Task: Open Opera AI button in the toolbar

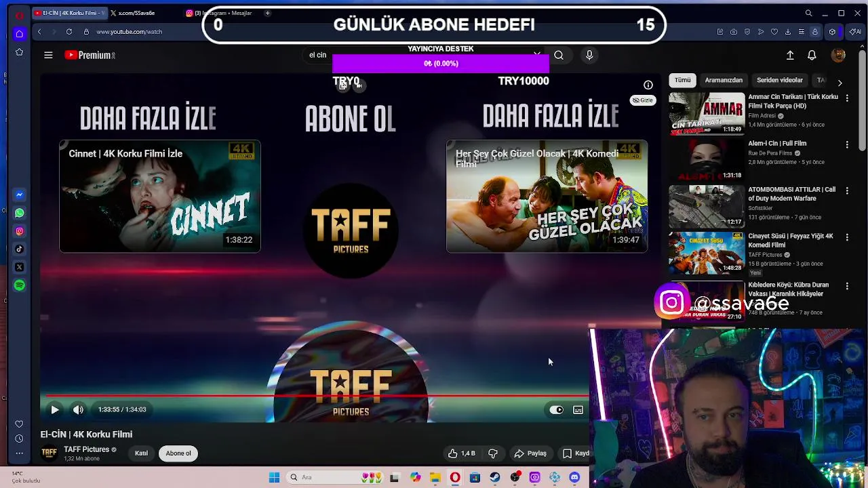Action: coord(855,32)
